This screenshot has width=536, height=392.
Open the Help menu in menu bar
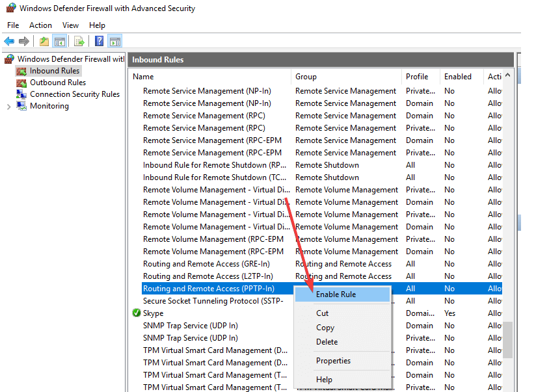click(97, 25)
